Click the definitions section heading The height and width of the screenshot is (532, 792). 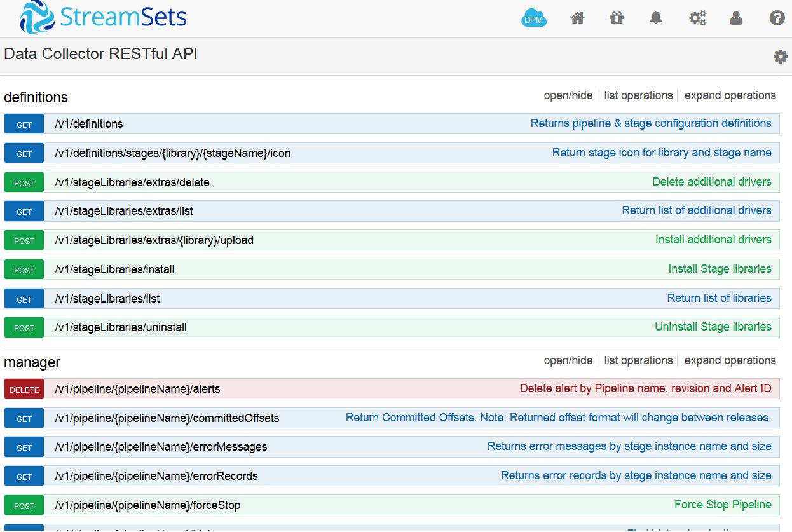(x=36, y=97)
